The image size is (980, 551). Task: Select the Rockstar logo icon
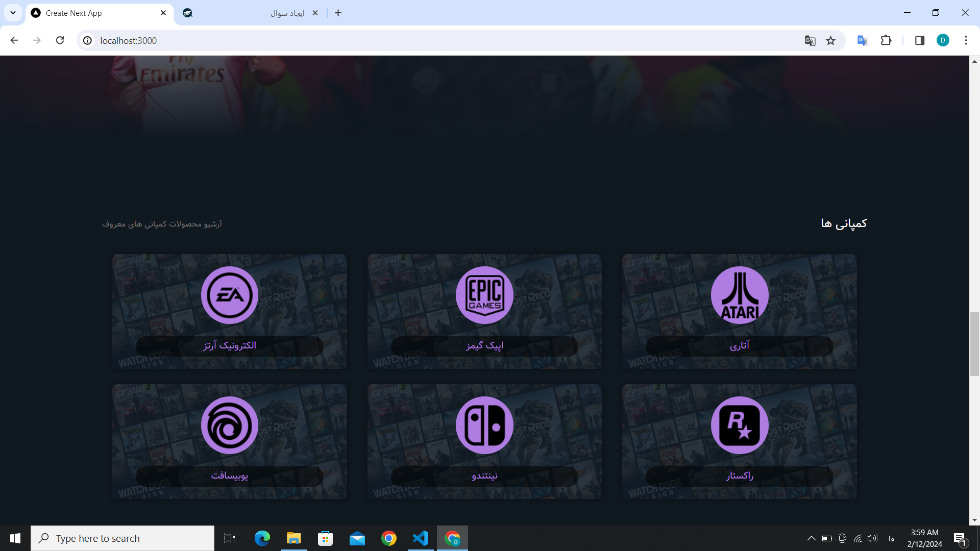(x=740, y=425)
